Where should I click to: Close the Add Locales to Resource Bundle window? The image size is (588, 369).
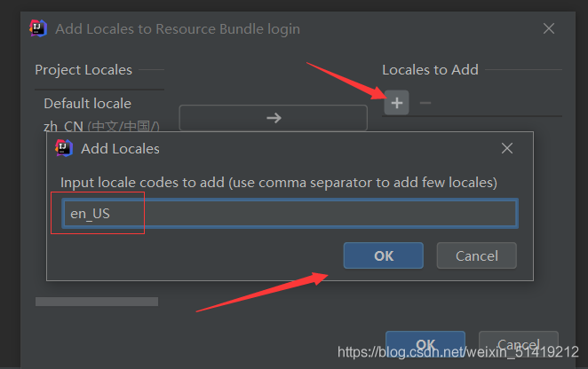tap(549, 28)
